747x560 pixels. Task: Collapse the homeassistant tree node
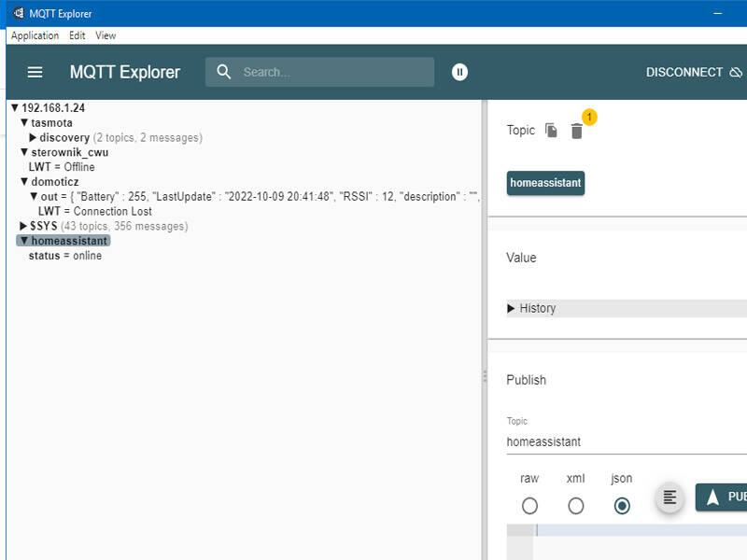coord(24,241)
